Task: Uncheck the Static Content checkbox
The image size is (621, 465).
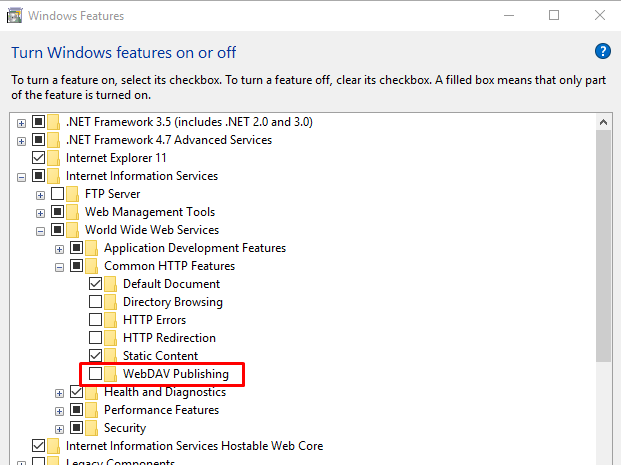Action: [95, 355]
